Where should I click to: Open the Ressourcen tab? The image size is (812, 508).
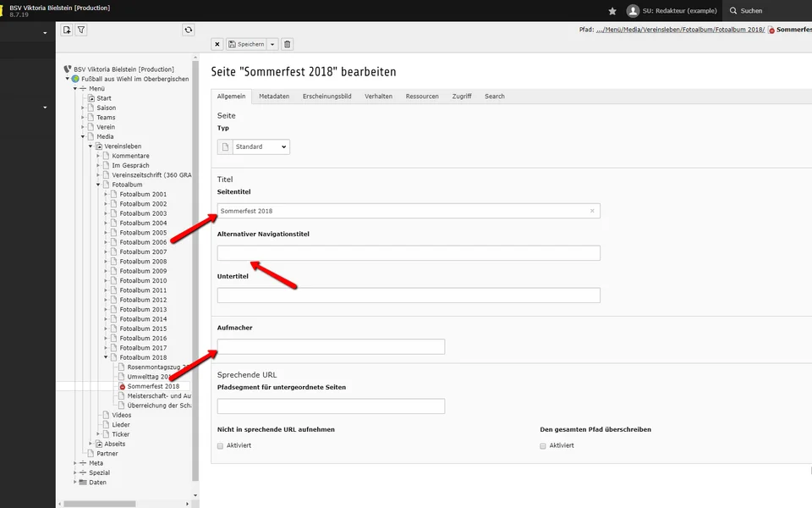coord(422,97)
